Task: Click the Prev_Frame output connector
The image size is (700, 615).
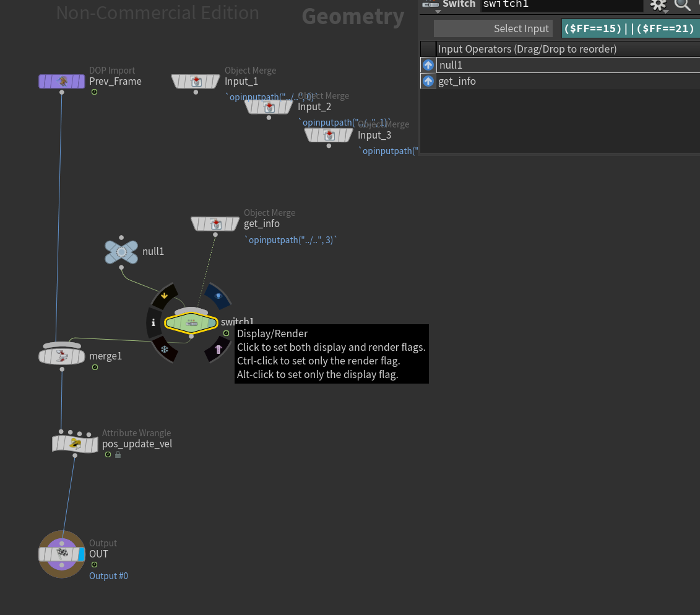Action: [x=62, y=92]
